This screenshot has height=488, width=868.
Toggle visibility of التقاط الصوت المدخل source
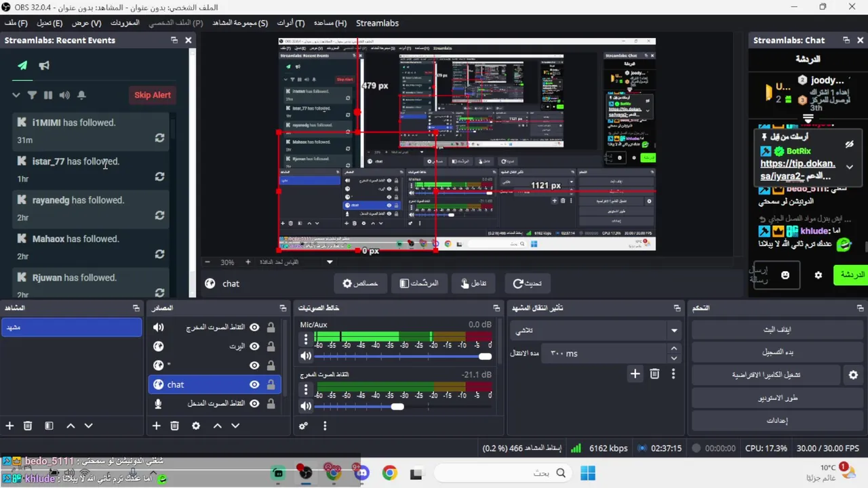click(x=254, y=403)
